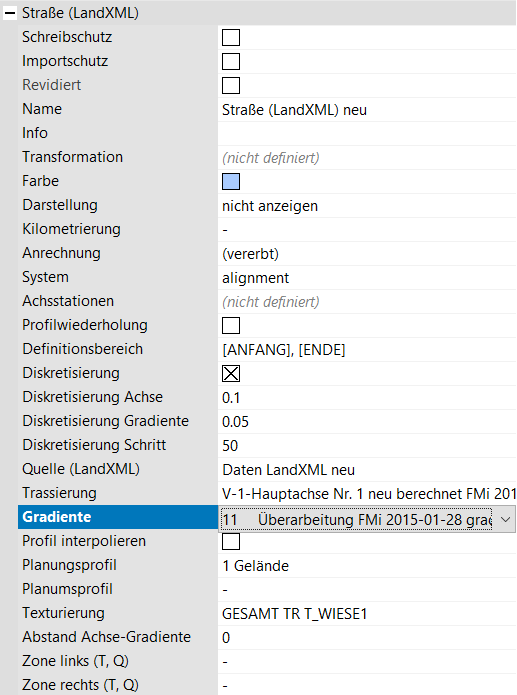Uncheck the Diskretisierung checkbox
Image resolution: width=517 pixels, height=695 pixels.
231,374
